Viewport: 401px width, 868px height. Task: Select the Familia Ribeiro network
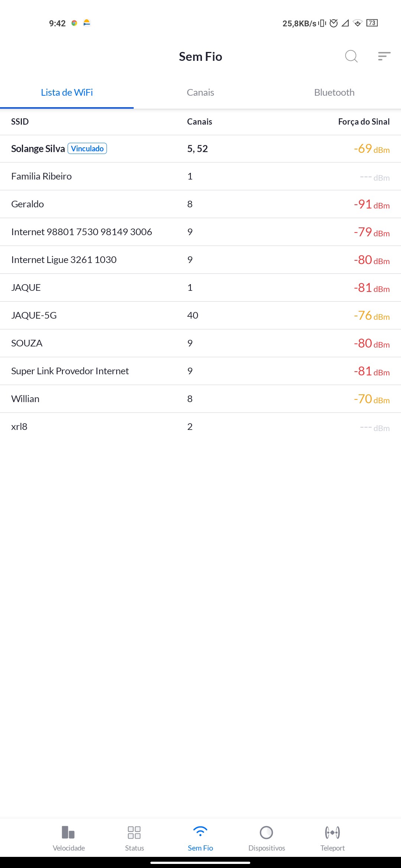pos(42,176)
